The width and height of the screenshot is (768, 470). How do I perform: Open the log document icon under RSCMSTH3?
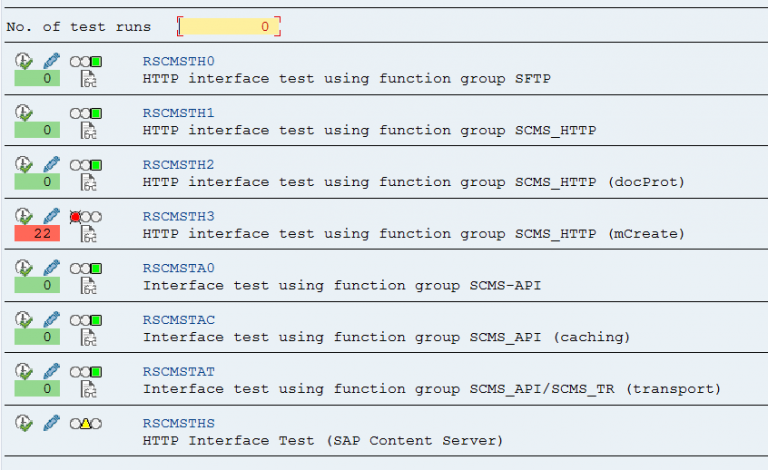[89, 234]
